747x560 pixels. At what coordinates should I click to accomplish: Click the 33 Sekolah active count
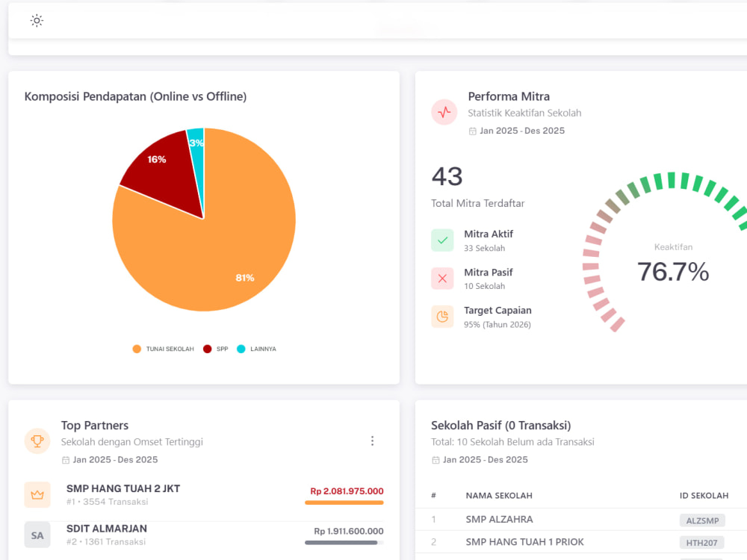coord(485,248)
